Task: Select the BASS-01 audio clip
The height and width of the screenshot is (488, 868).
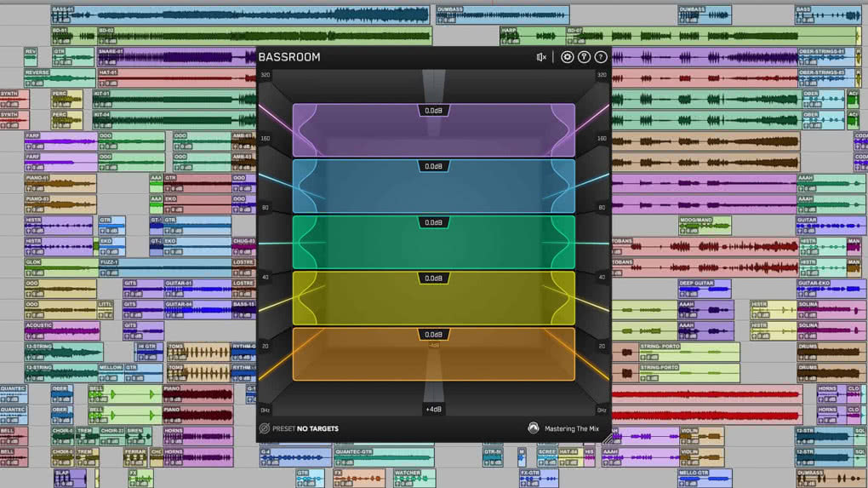Action: tap(241, 15)
